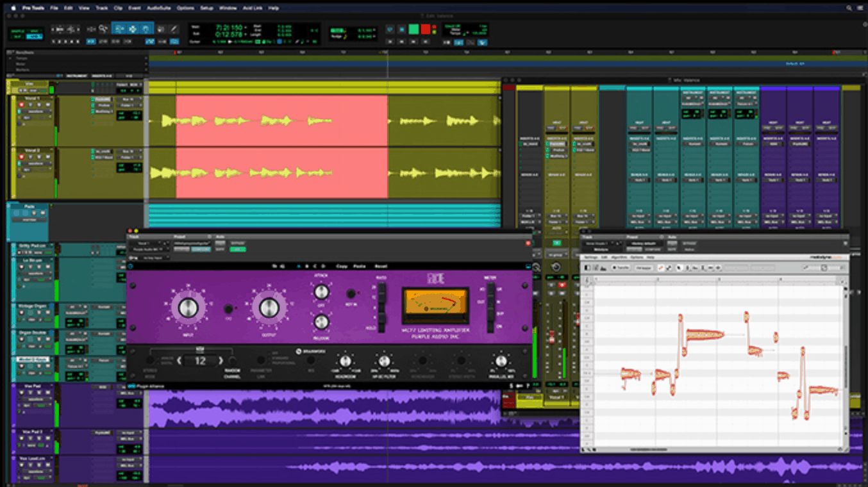
Task: Toggle black button between Input and Output knobs
Action: pos(228,308)
